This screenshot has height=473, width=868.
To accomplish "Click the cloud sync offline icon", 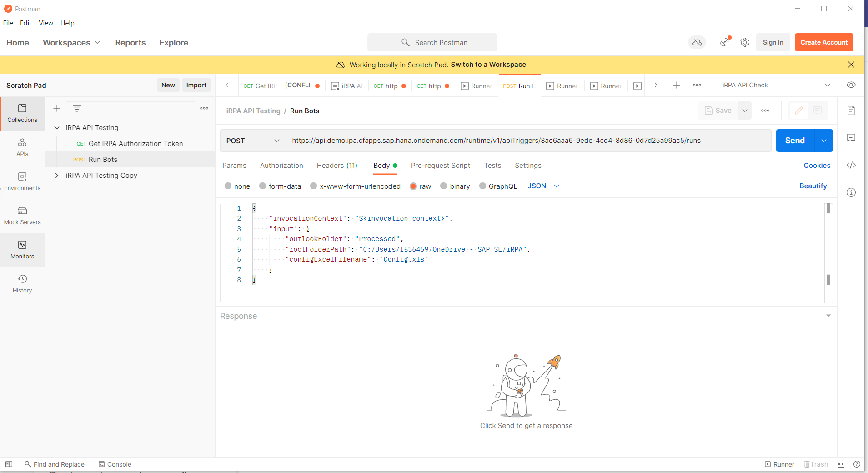I will (x=697, y=42).
